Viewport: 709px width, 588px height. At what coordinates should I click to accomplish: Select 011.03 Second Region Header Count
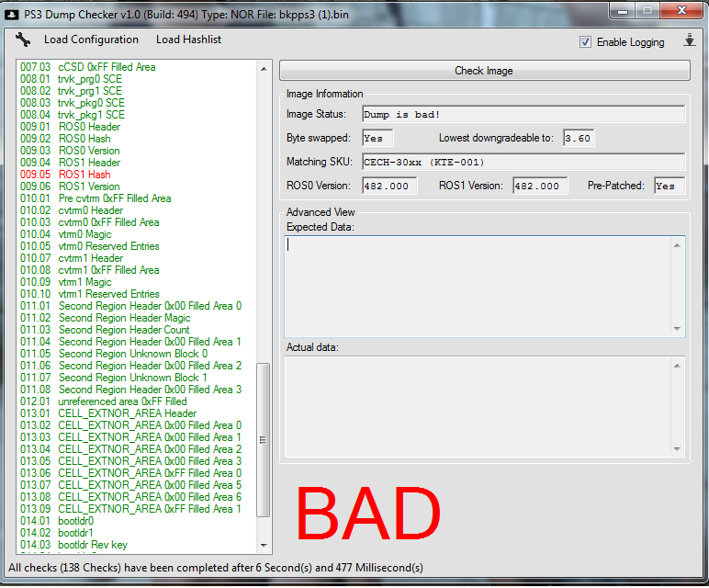105,330
